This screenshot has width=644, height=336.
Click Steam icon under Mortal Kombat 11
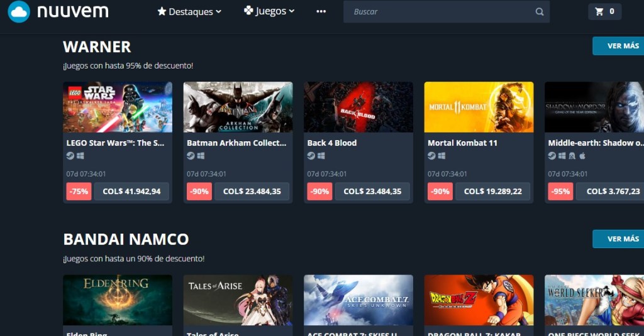[431, 156]
